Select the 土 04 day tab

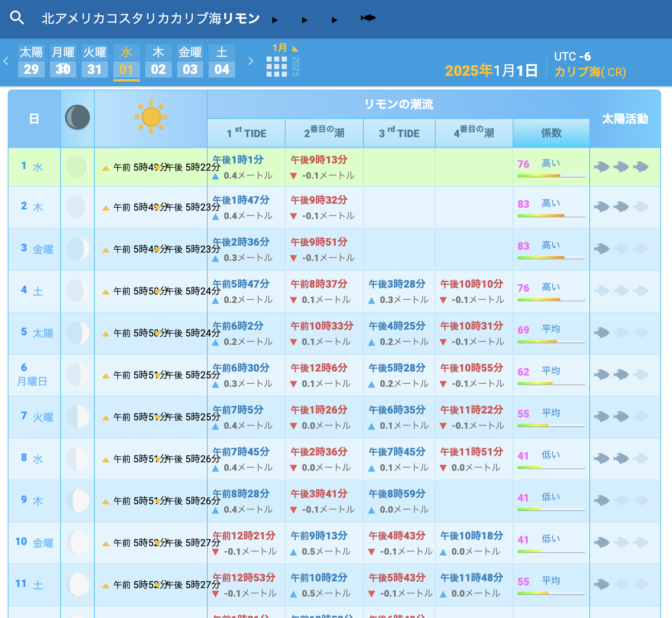coord(222,61)
